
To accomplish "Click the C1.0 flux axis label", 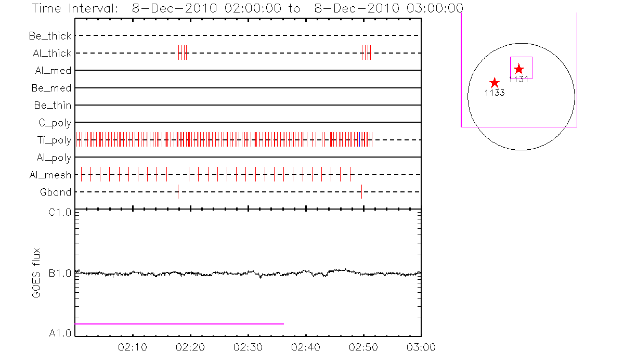I will tap(60, 212).
